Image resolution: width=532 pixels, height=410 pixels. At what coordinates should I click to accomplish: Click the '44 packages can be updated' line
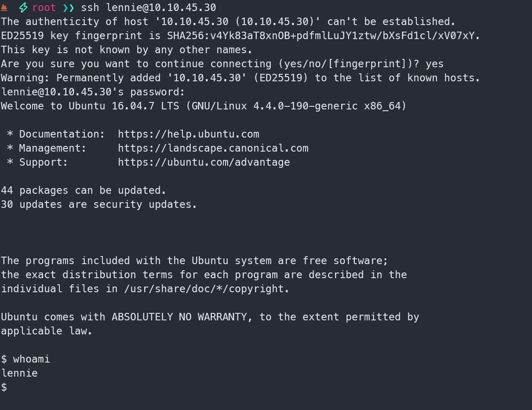coord(84,190)
